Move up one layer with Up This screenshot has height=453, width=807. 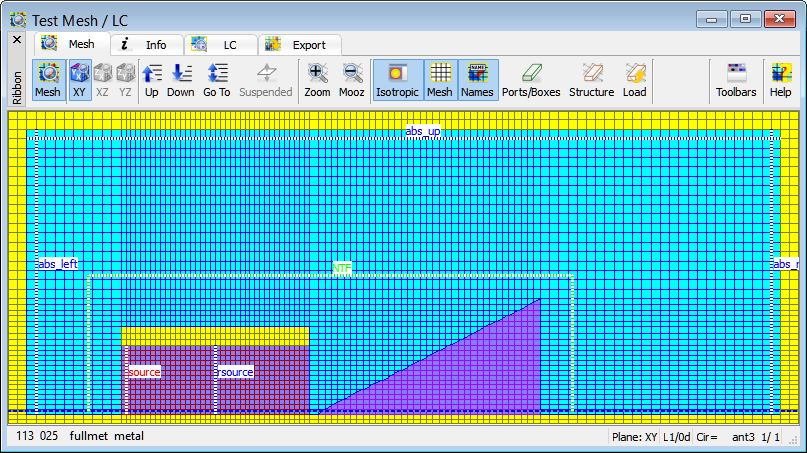152,80
